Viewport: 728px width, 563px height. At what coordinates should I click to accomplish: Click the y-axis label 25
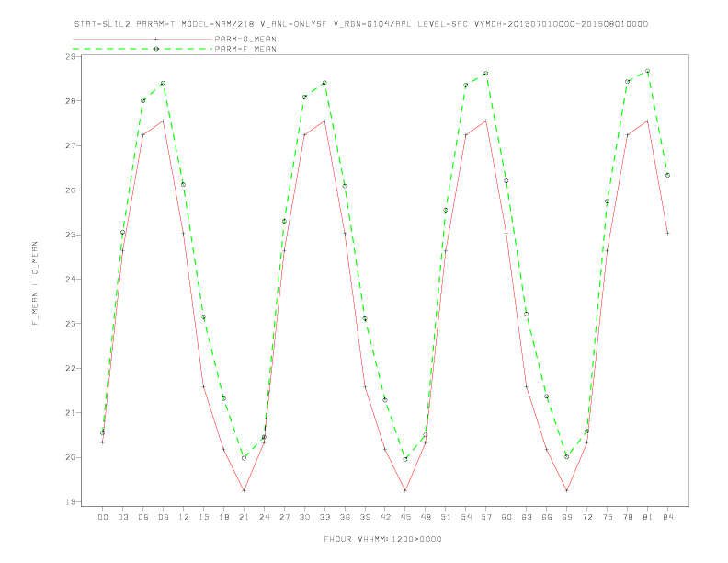70,235
